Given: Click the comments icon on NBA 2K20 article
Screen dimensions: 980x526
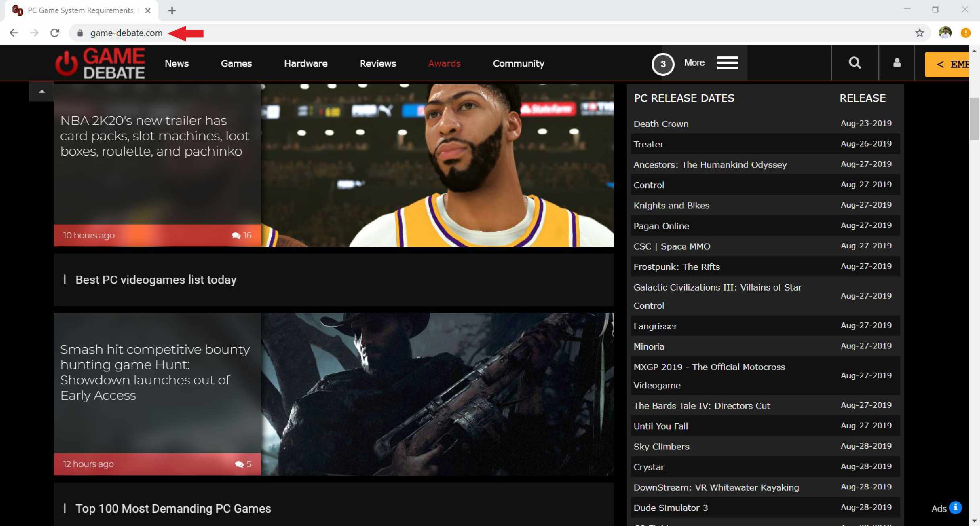Looking at the screenshot, I should [x=236, y=235].
